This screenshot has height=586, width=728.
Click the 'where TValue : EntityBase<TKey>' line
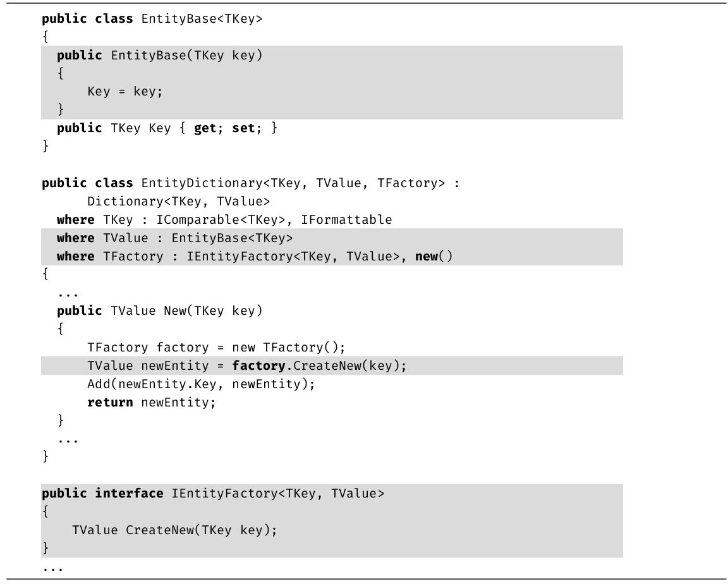pos(174,238)
